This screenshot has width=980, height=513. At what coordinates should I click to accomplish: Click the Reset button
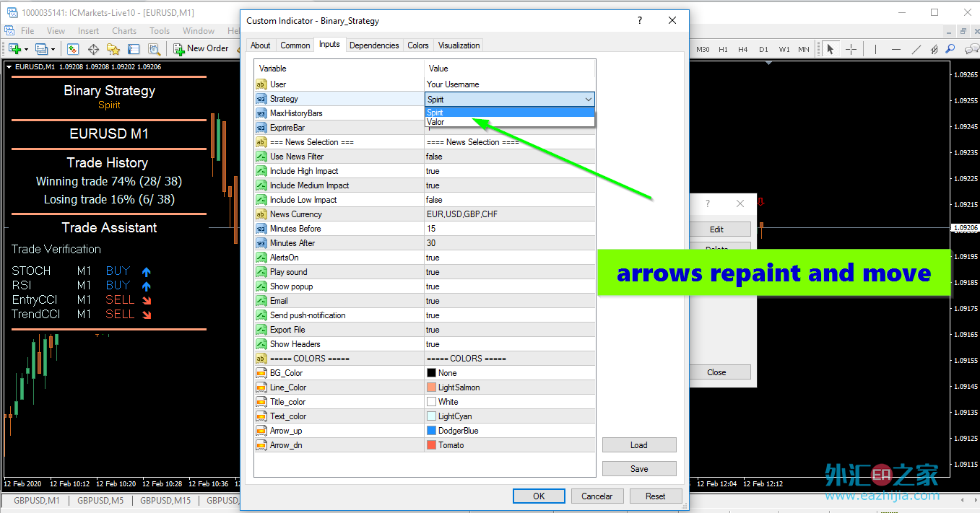click(656, 496)
